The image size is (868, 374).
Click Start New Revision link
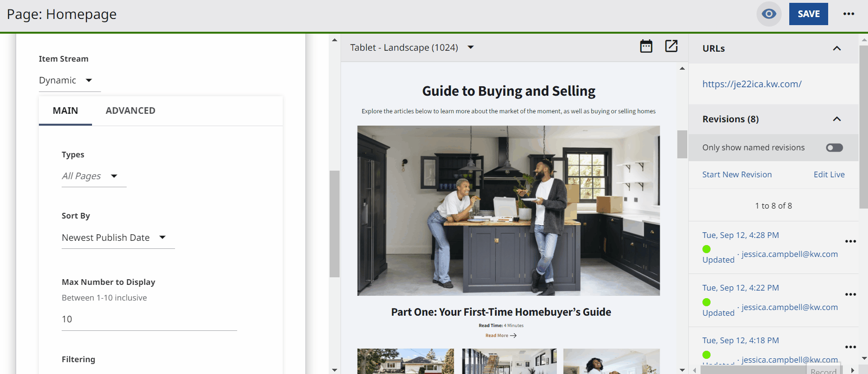(737, 174)
